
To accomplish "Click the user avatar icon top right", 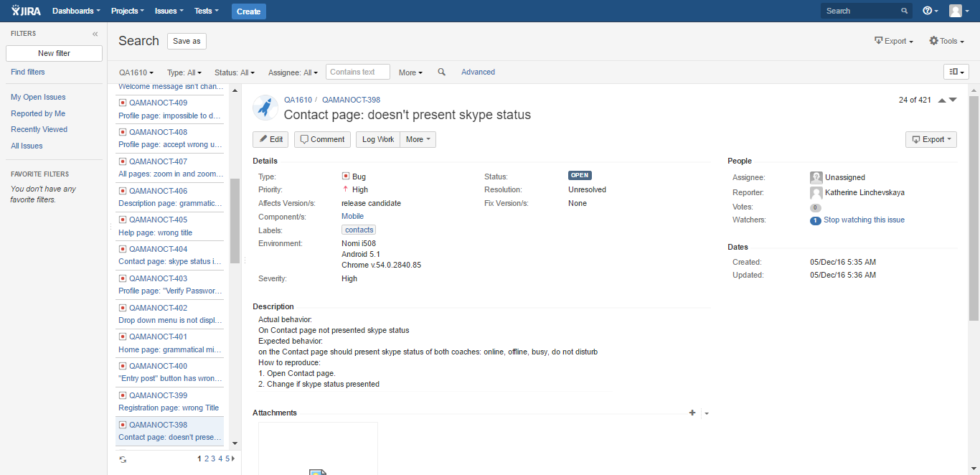I will 956,11.
